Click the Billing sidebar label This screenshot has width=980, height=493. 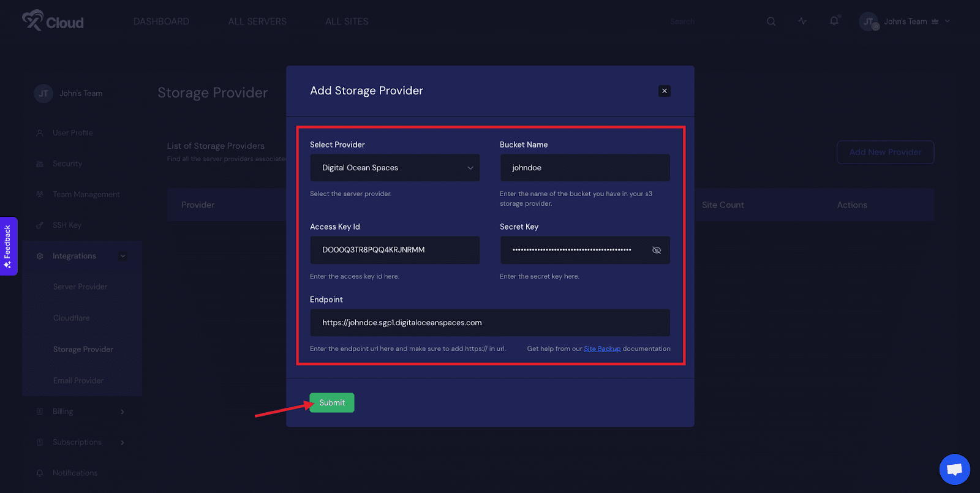(x=62, y=412)
